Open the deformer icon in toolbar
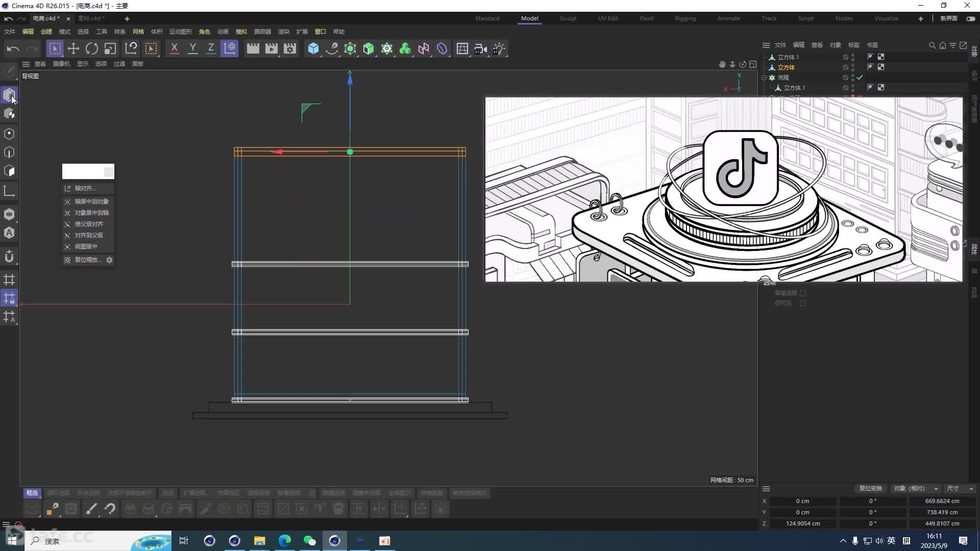The image size is (980, 551). pyautogui.click(x=442, y=48)
